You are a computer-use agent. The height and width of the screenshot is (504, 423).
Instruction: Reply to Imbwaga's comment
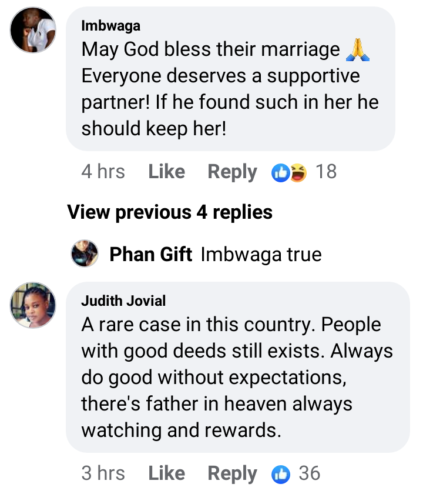(x=232, y=172)
